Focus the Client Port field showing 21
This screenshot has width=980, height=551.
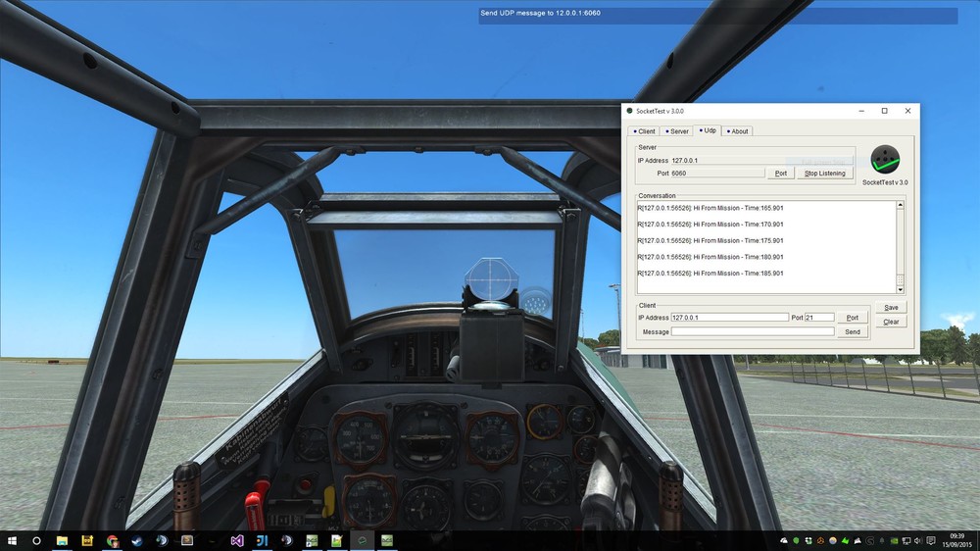click(x=819, y=318)
